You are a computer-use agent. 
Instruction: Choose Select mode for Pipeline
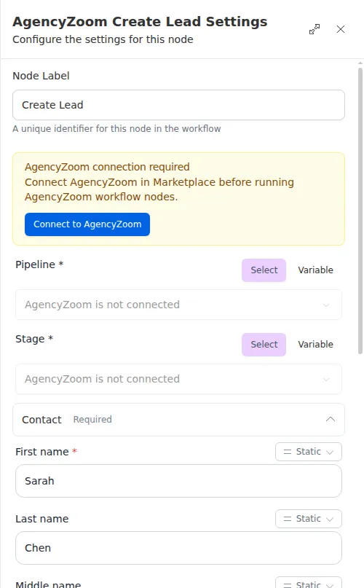tap(264, 270)
